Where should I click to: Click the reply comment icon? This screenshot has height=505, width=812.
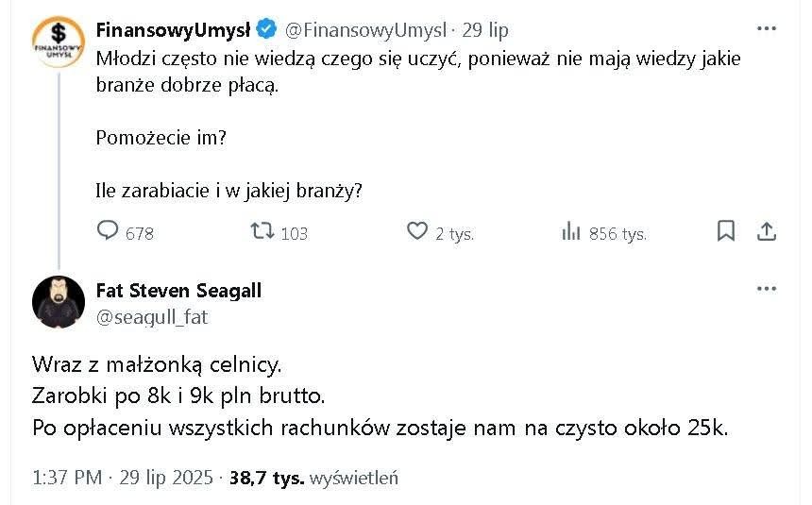[x=109, y=231]
